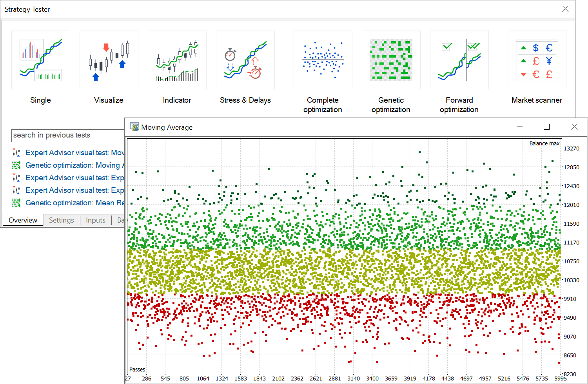Pick the Forward optimization icon

459,60
